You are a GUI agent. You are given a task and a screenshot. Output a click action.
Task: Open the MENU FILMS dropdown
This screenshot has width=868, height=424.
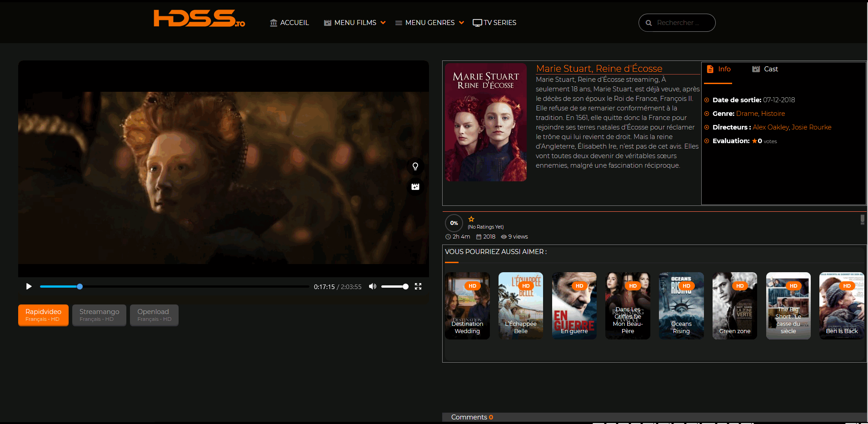click(354, 23)
